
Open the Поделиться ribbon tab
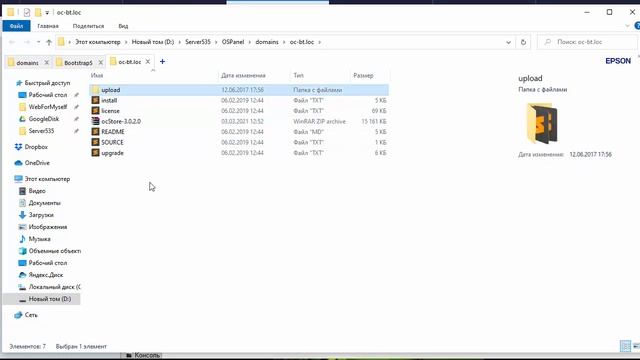[88, 26]
